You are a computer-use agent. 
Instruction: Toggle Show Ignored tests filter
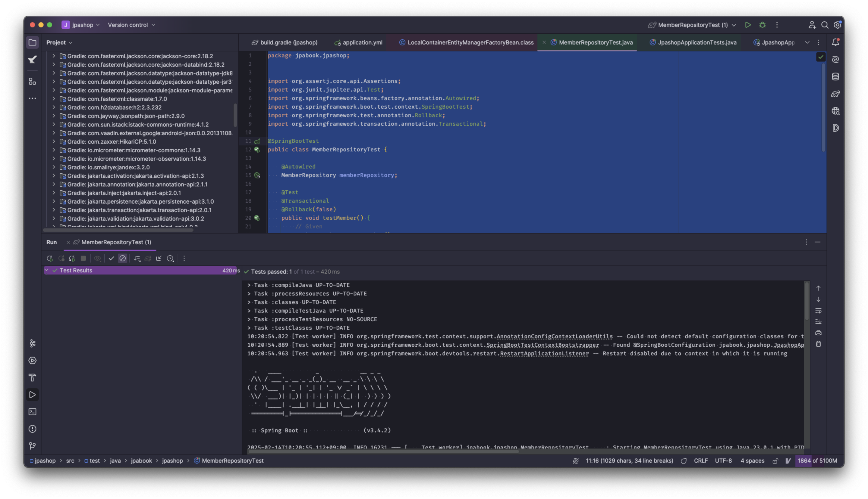pos(123,258)
